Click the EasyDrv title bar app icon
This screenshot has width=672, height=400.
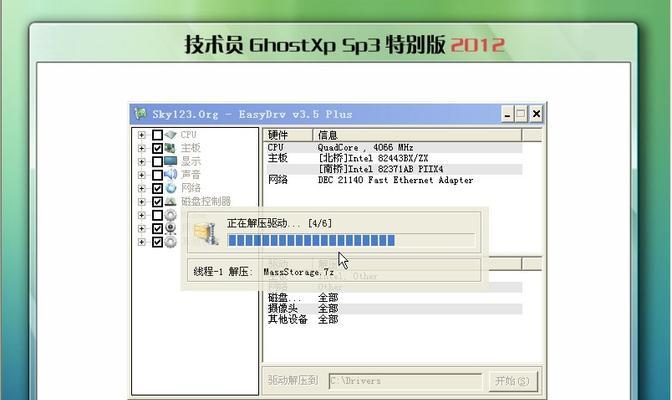point(141,114)
